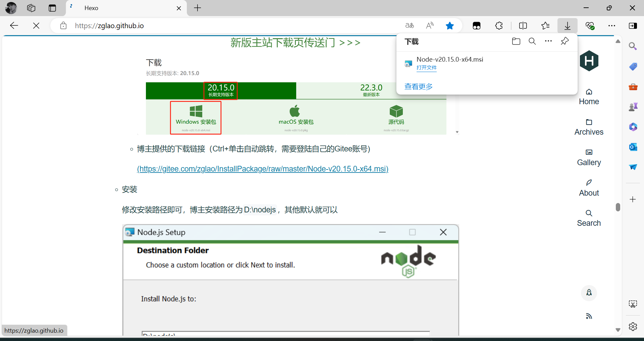Screen dimensions: 644x341
Task: Click the Windows 安装包 tile in image
Action: click(196, 118)
